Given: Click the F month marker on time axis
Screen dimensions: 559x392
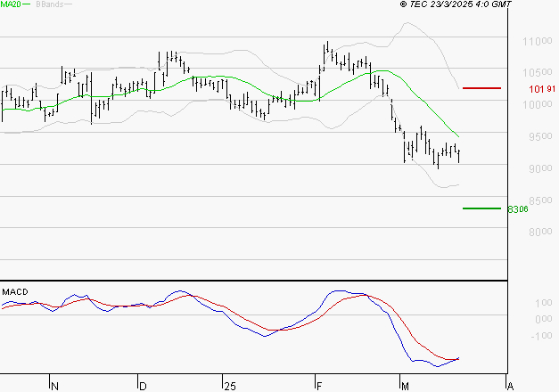Looking at the screenshot, I should pyautogui.click(x=319, y=387).
